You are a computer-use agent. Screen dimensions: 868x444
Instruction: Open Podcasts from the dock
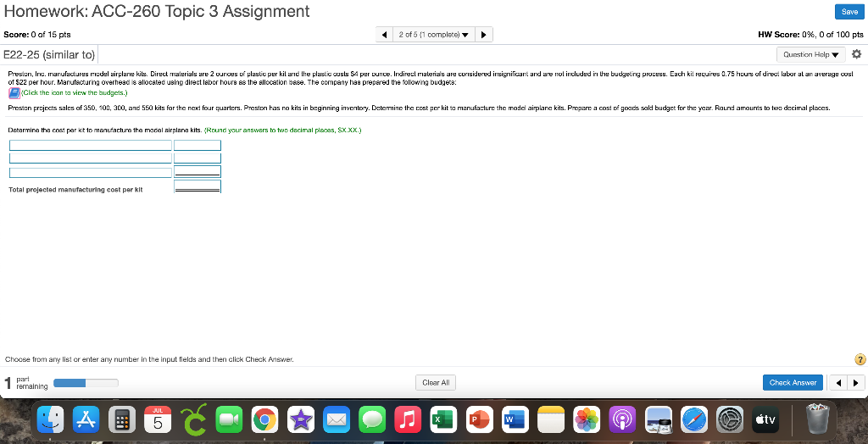click(623, 419)
